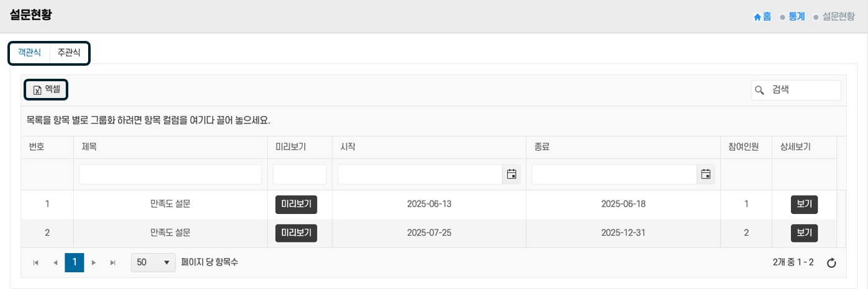The image size is (868, 289).
Task: Open the end date calendar picker
Action: 705,174
